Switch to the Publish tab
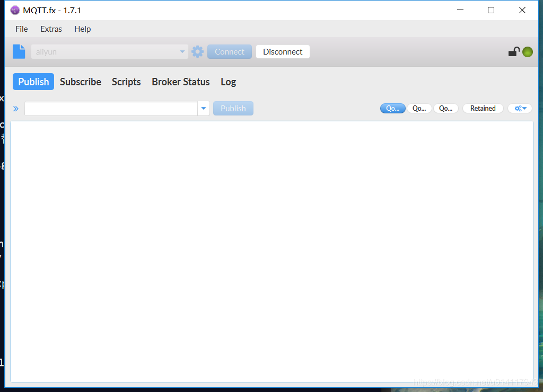543x392 pixels. [33, 82]
